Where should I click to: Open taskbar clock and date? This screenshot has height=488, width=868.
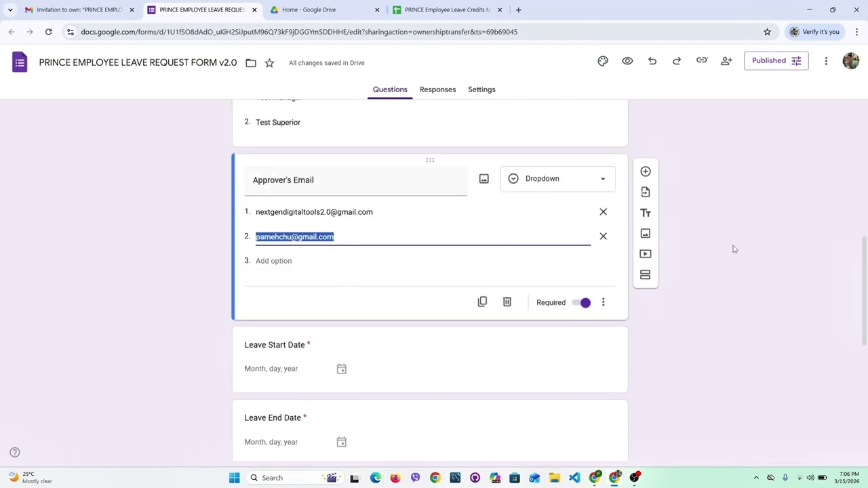click(x=847, y=478)
